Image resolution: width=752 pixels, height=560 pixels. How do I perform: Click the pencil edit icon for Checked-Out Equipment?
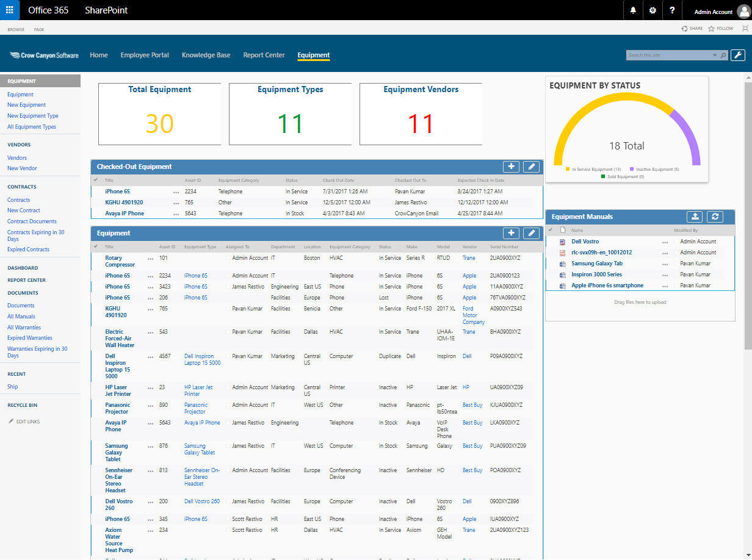532,167
